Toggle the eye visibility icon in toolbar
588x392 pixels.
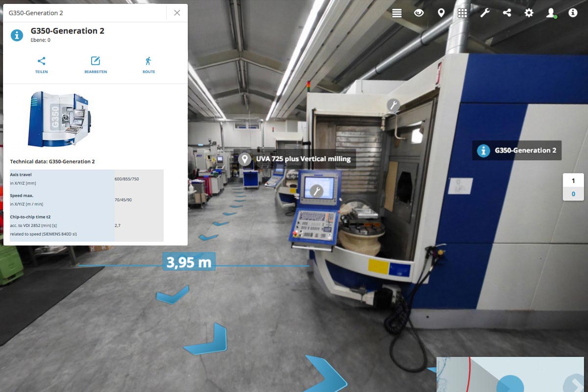pos(419,13)
